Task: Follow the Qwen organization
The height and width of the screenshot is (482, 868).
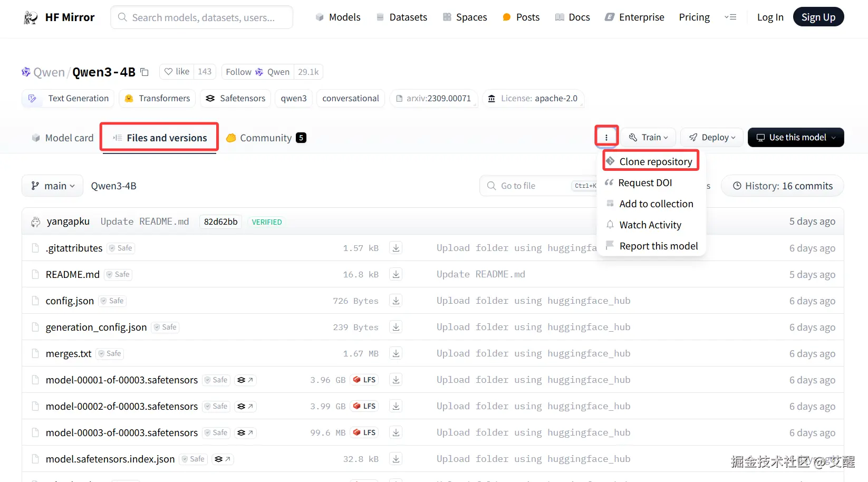Action: click(258, 72)
